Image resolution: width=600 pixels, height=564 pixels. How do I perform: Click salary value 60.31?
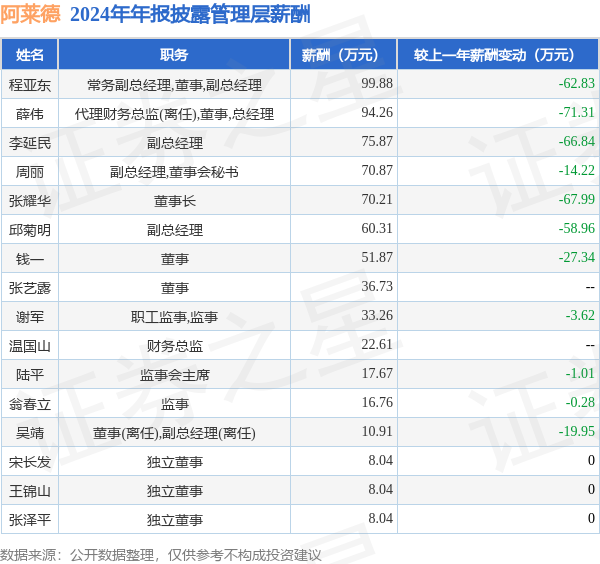coord(377,228)
